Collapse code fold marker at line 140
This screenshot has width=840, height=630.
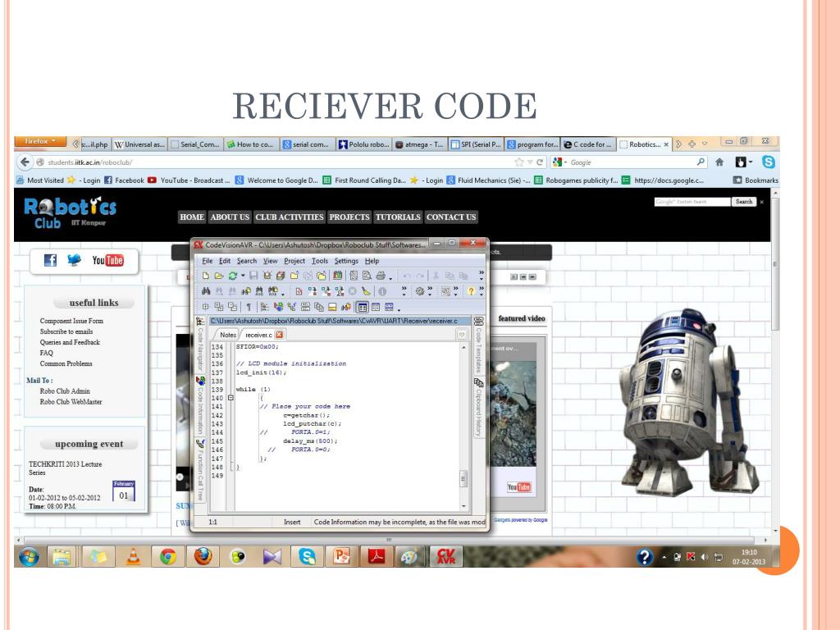point(231,398)
